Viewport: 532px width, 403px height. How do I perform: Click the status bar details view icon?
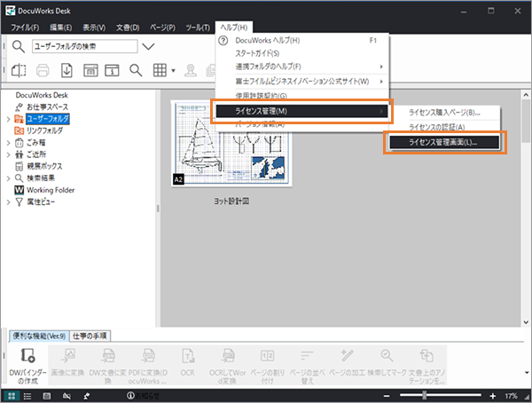click(x=46, y=396)
